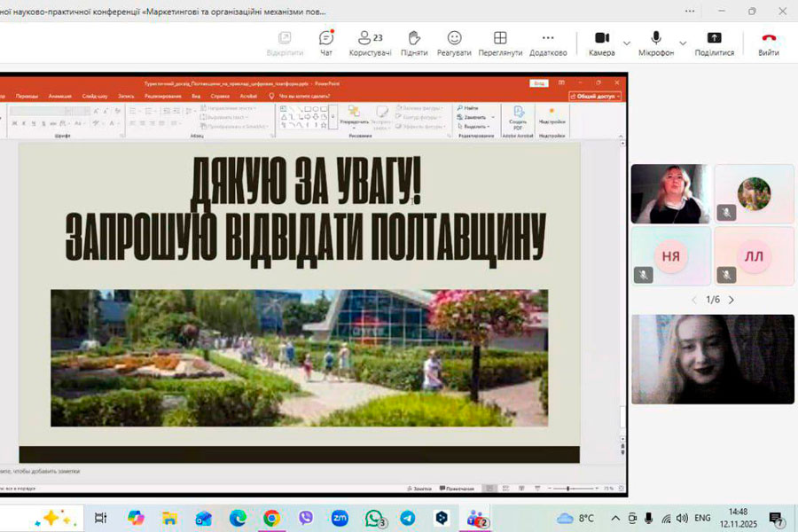Toggle the microphone mute
The image size is (798, 532).
pyautogui.click(x=656, y=43)
